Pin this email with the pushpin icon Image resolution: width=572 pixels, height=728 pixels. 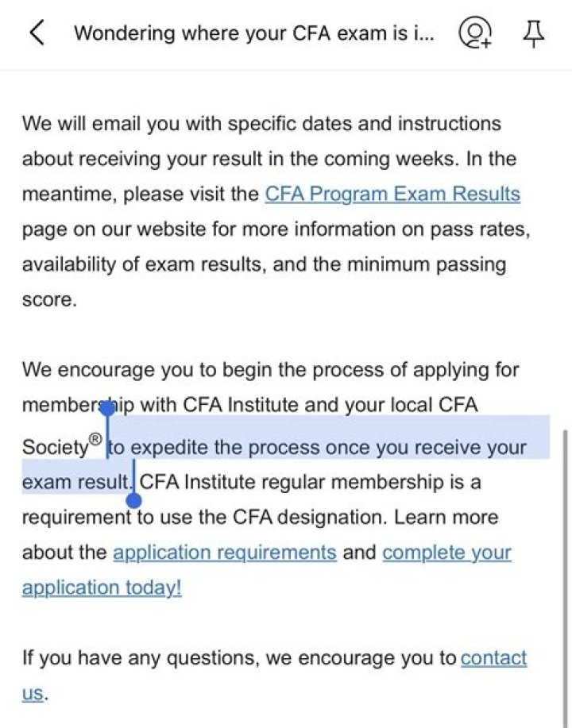click(x=533, y=33)
